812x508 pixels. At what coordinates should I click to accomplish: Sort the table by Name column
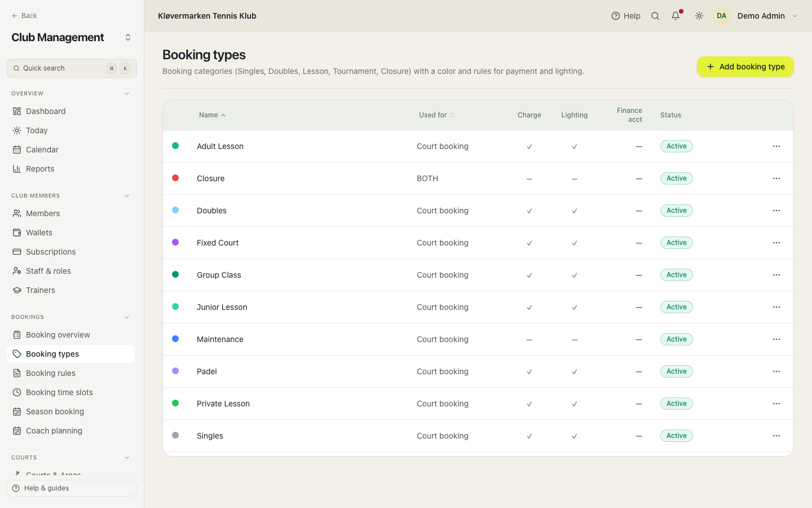tap(212, 115)
